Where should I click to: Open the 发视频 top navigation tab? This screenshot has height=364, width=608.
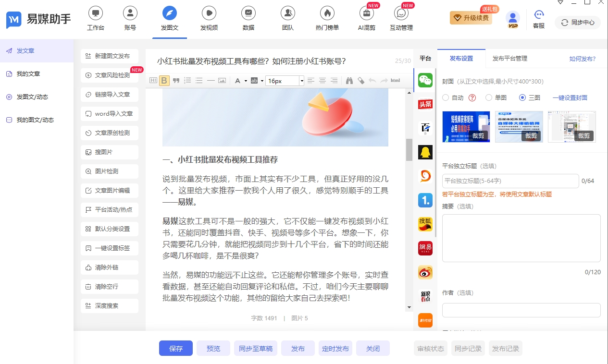click(209, 19)
